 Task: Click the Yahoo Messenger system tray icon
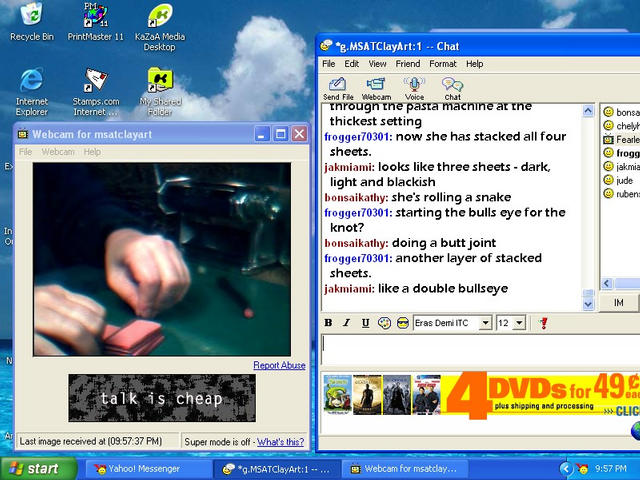pos(582,469)
